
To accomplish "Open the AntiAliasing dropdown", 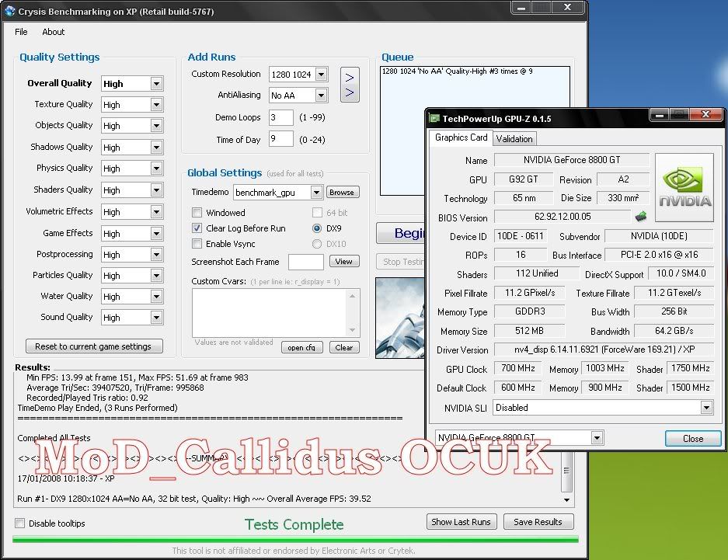I will (322, 96).
